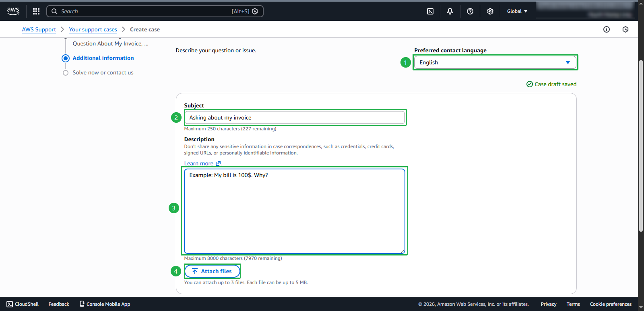Click the scrollbar down arrow
This screenshot has width=644, height=311.
[x=641, y=307]
